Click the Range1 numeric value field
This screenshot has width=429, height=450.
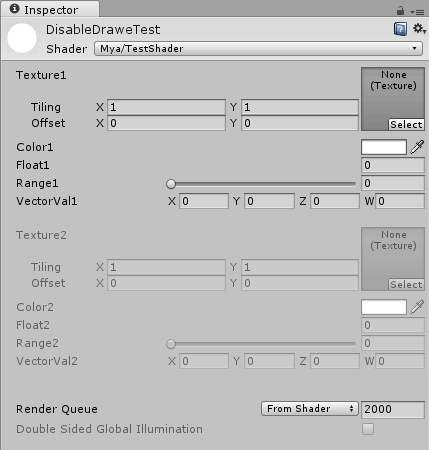click(393, 183)
